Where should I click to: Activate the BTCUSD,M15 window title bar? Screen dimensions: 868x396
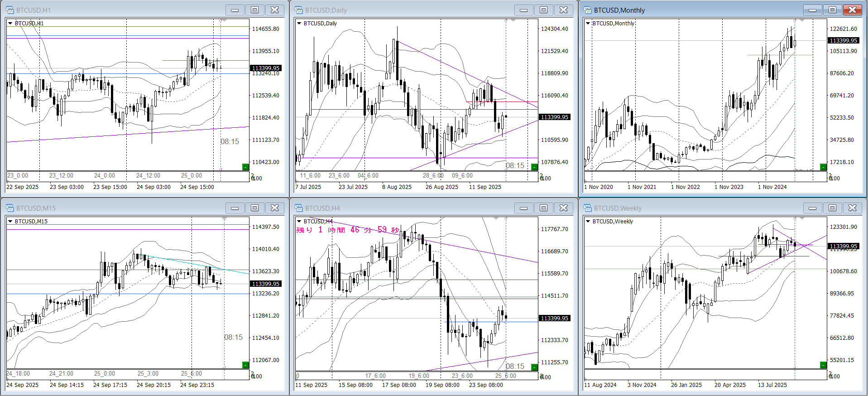(113, 208)
